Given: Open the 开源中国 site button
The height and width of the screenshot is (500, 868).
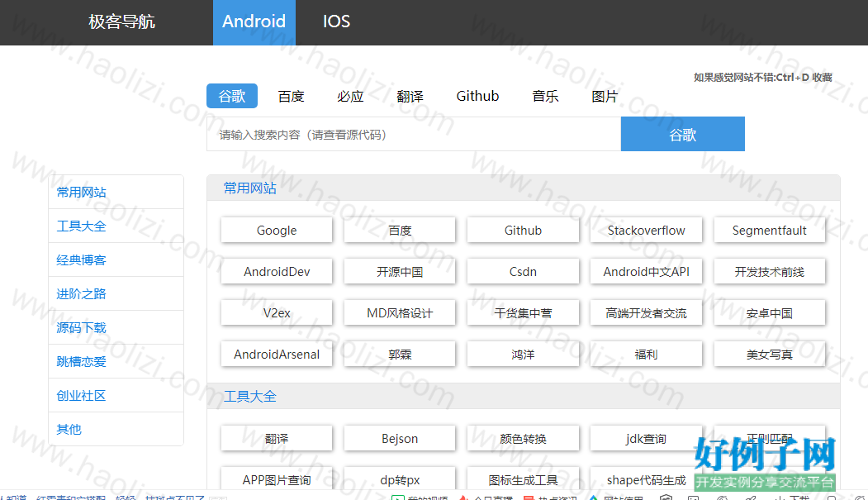Looking at the screenshot, I should [x=400, y=271].
